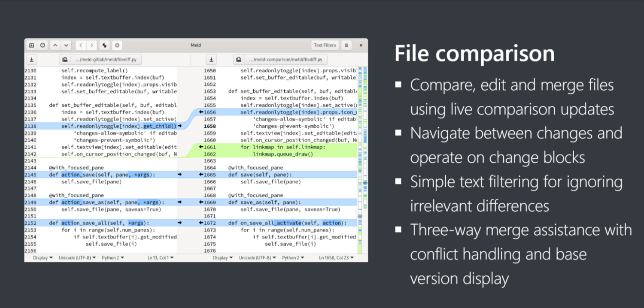Image resolution: width=644 pixels, height=308 pixels.
Task: Click line 2153 for i in range left pane
Action: point(109,230)
